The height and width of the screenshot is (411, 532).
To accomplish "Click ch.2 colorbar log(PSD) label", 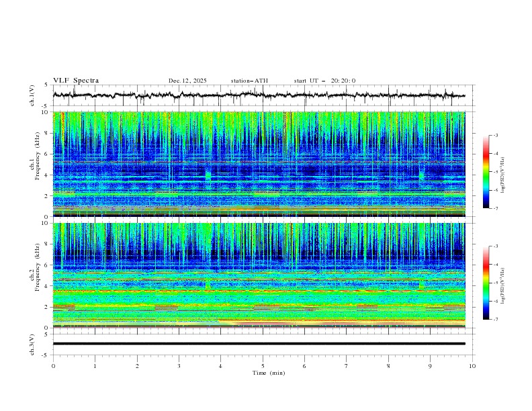I will 503,285.
